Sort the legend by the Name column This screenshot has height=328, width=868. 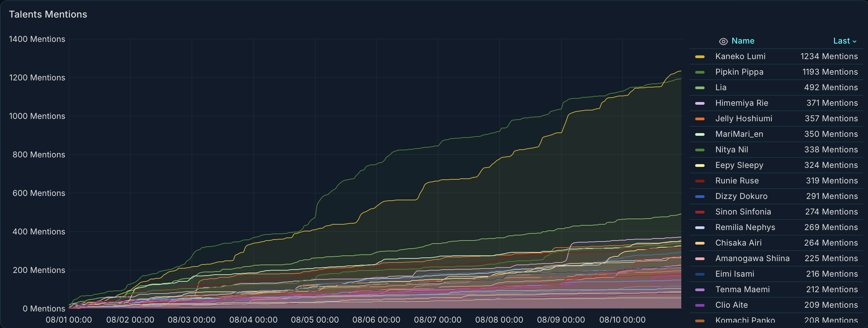pyautogui.click(x=743, y=41)
